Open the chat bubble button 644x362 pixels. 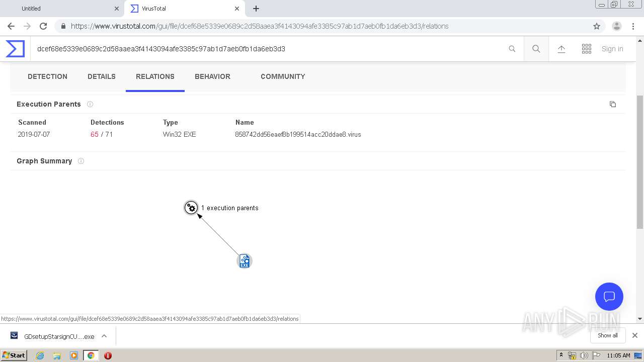[609, 297]
